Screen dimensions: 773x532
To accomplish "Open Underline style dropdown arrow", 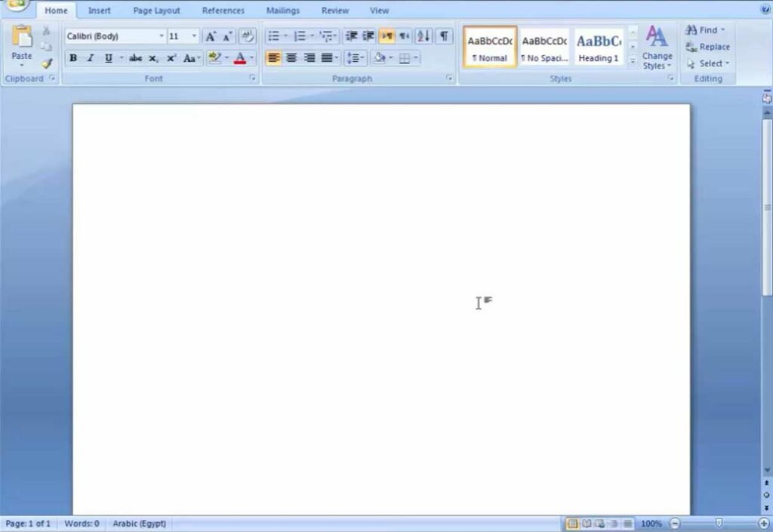I will [x=122, y=58].
